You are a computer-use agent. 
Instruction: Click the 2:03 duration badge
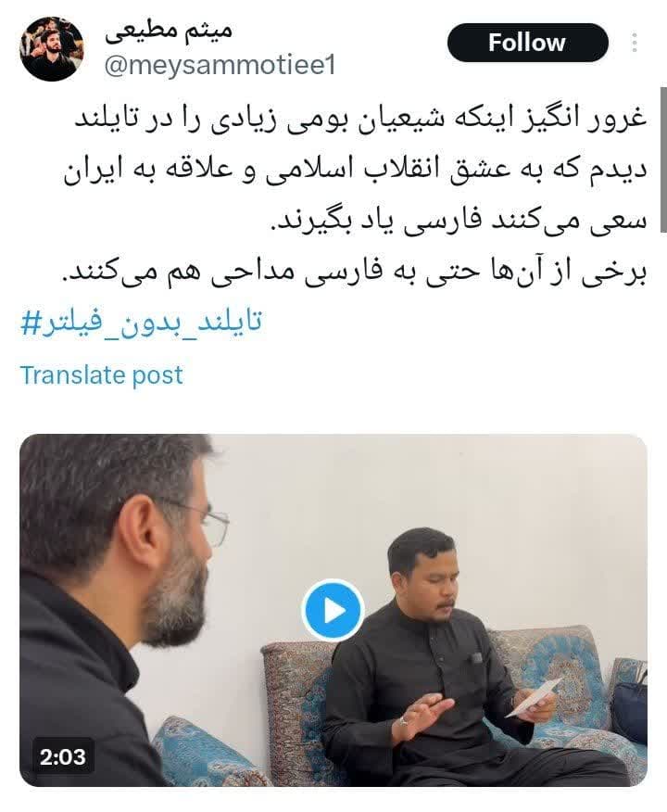(x=63, y=756)
